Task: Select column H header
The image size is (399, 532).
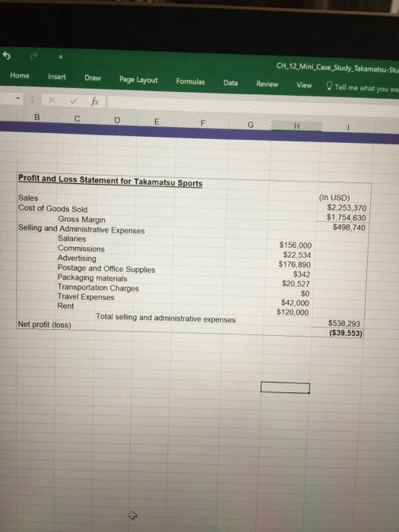Action: click(296, 126)
